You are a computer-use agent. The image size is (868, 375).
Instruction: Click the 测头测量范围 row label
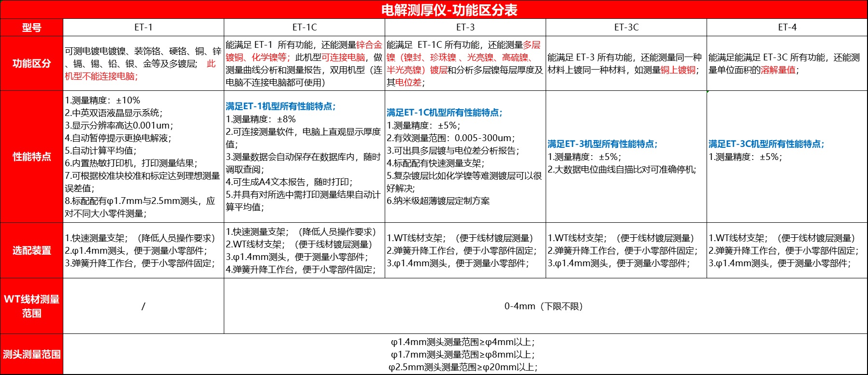click(31, 354)
